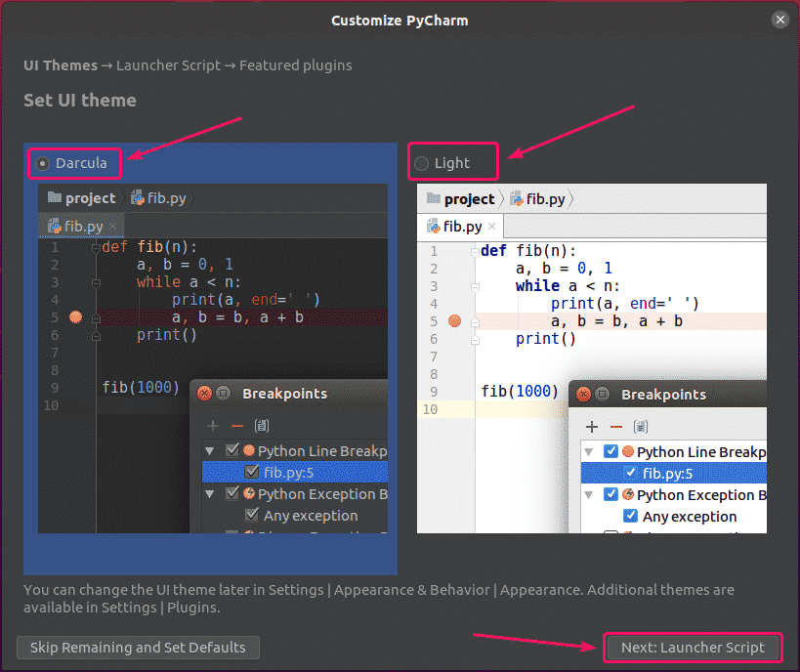Screen dimensions: 800x672
Task: Click gray minimize button of Light Breakpoints window
Action: [x=603, y=394]
